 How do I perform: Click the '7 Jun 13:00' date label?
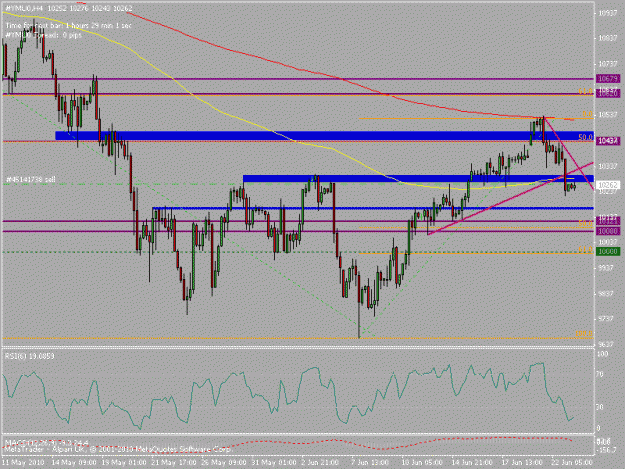point(370,463)
